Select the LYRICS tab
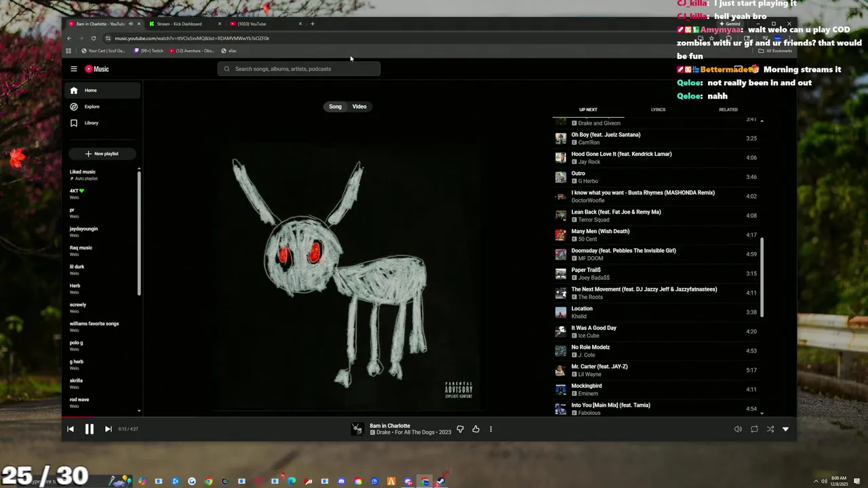868x488 pixels. click(x=658, y=110)
